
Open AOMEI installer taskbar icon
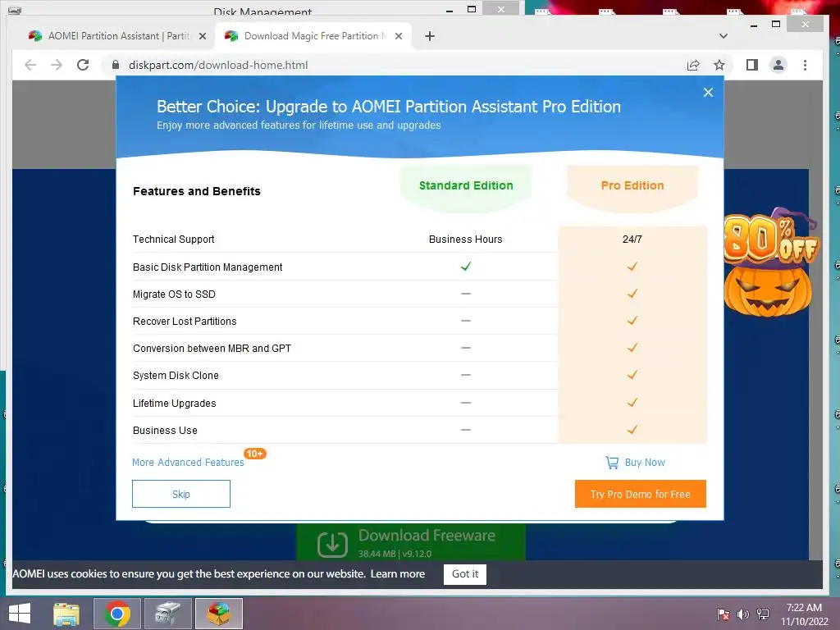click(218, 614)
